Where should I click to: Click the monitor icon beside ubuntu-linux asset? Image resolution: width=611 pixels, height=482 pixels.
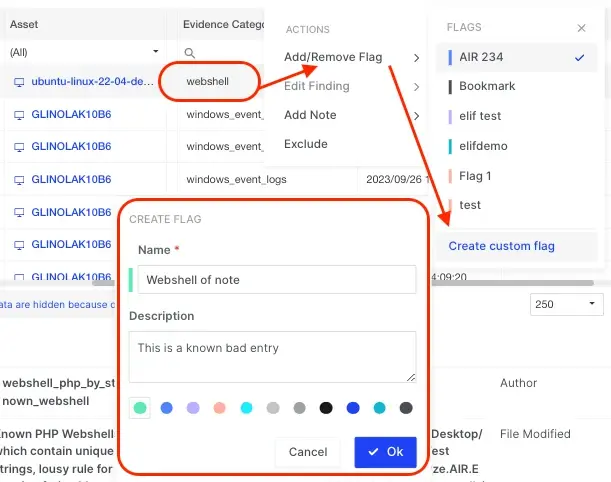(x=18, y=81)
